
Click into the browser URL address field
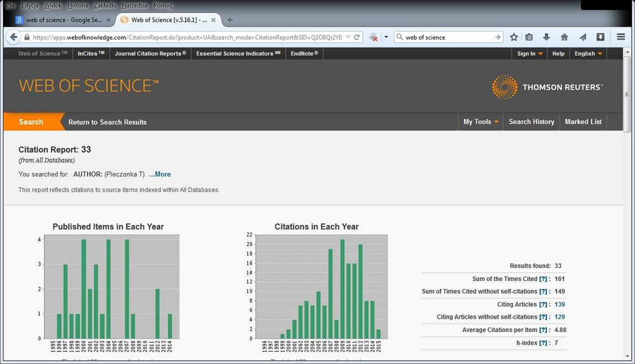pyautogui.click(x=186, y=37)
